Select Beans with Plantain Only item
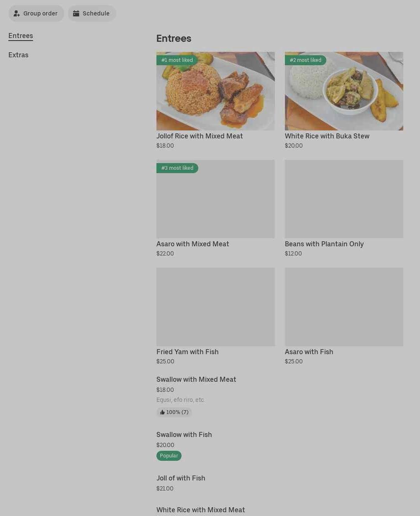Screen dimensions: 420x516 click(324, 244)
